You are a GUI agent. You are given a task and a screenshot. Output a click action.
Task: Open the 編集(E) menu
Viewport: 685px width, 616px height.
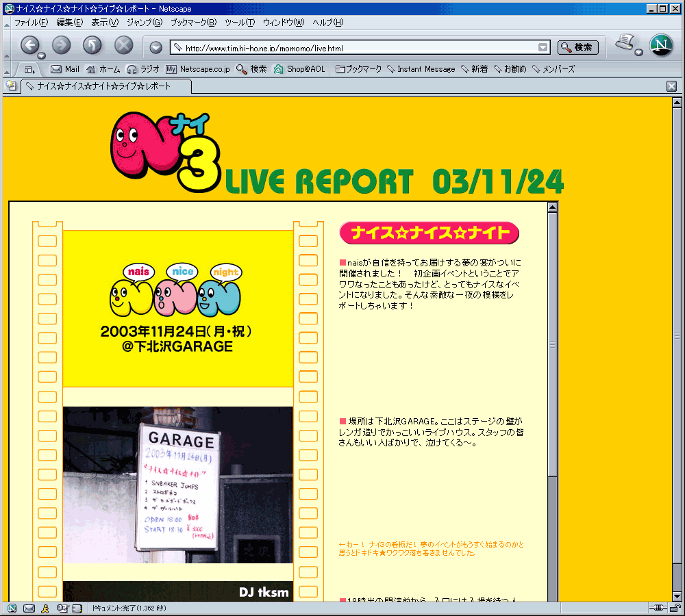click(69, 23)
